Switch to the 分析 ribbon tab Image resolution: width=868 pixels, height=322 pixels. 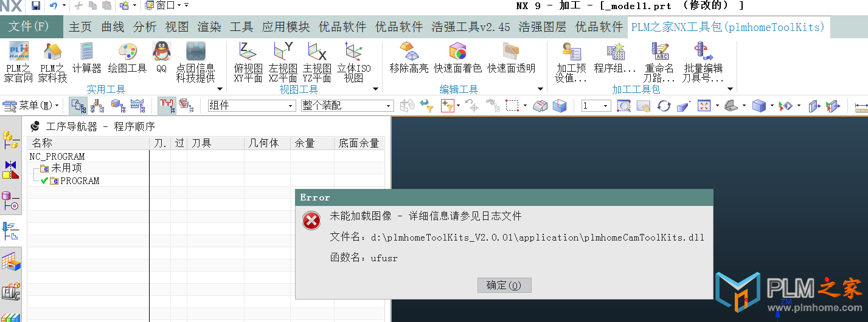point(145,27)
